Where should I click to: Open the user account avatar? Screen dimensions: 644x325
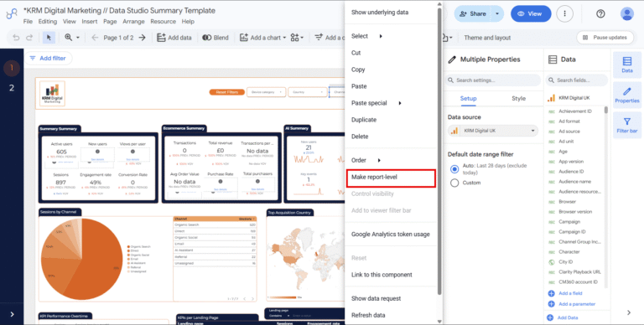(626, 13)
